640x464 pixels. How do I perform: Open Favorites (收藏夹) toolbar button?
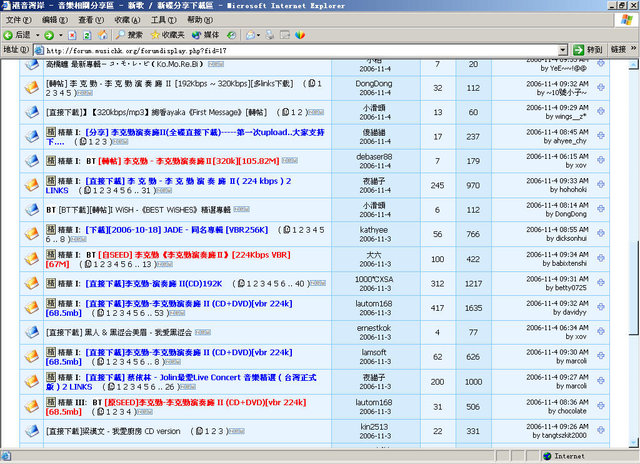167,34
